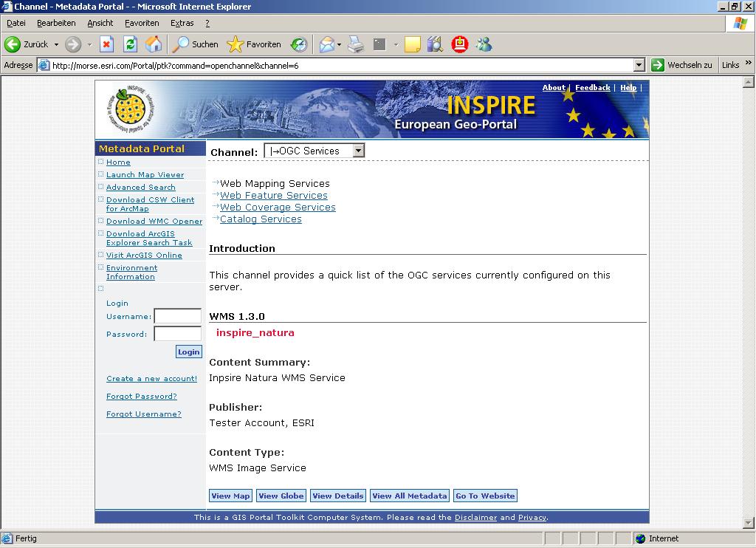Click the Zurück back arrow icon
This screenshot has height=548, width=756.
click(x=13, y=44)
